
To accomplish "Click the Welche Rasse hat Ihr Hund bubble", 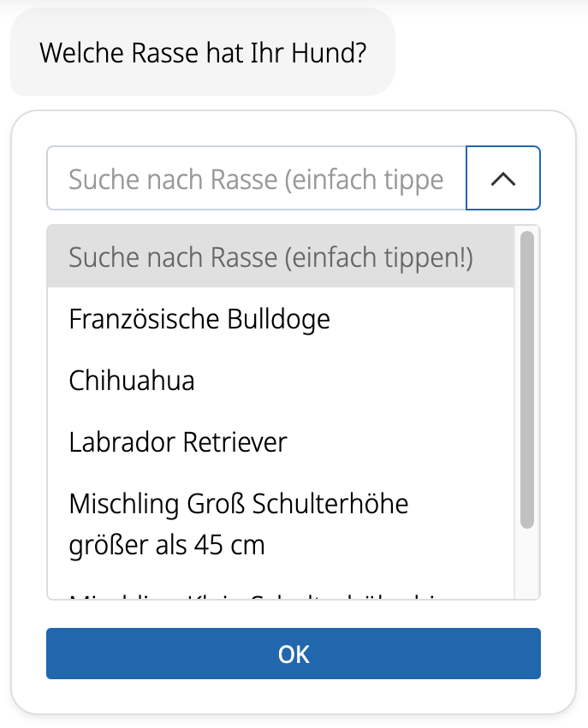I will (202, 52).
